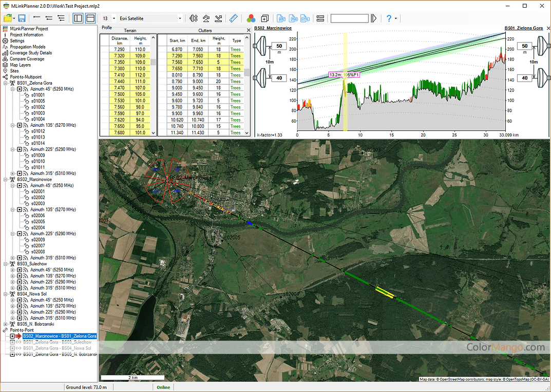The height and width of the screenshot is (392, 551).
Task: Select the ruler measurement tool
Action: click(x=233, y=18)
